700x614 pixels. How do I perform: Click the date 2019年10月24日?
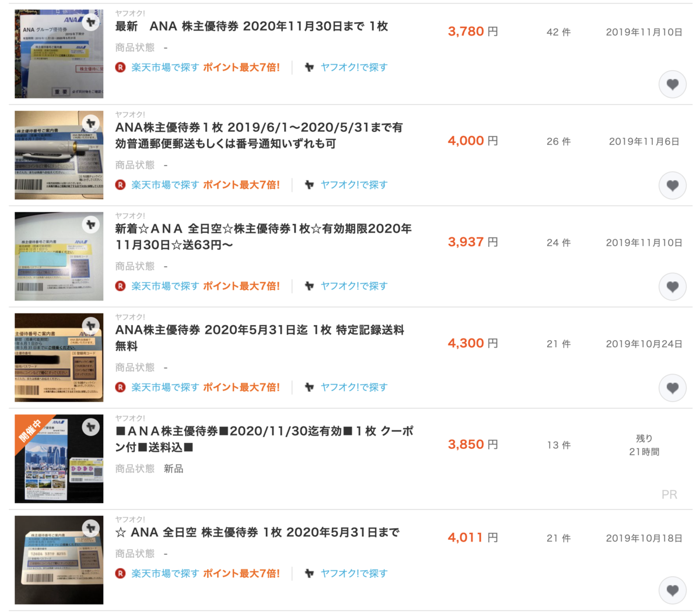(644, 344)
